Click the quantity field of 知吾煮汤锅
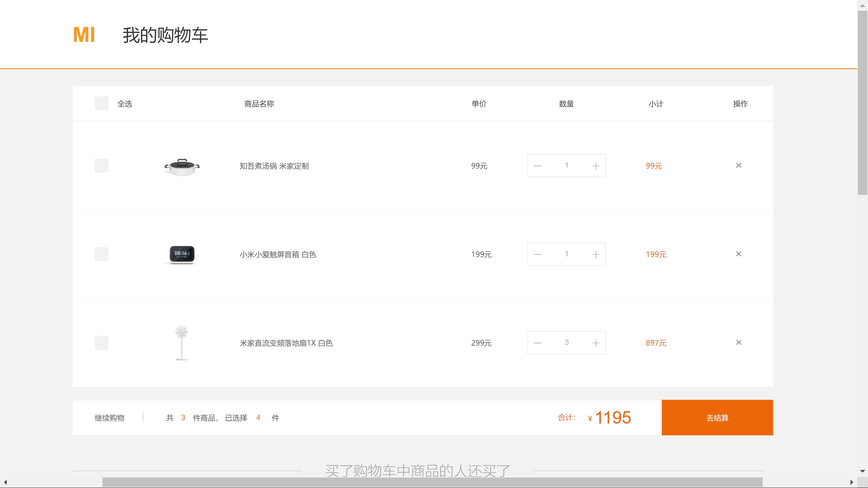Image resolution: width=868 pixels, height=488 pixels. pos(567,166)
